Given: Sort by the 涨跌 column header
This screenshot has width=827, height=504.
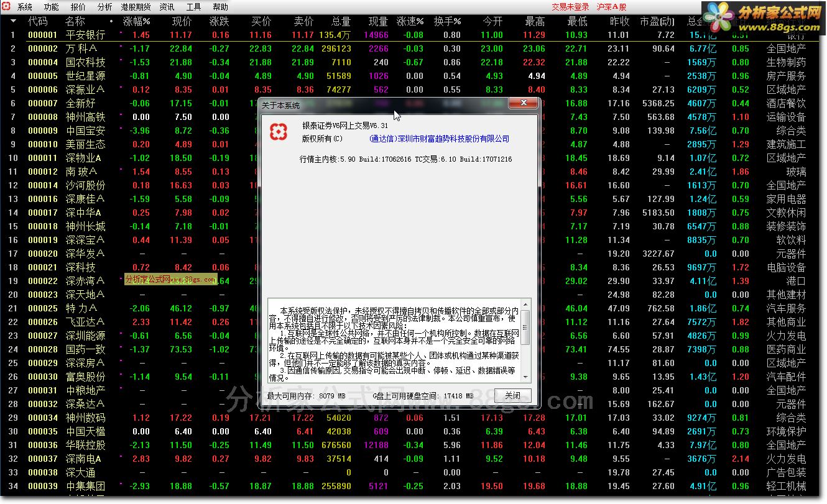Looking at the screenshot, I should (x=219, y=21).
